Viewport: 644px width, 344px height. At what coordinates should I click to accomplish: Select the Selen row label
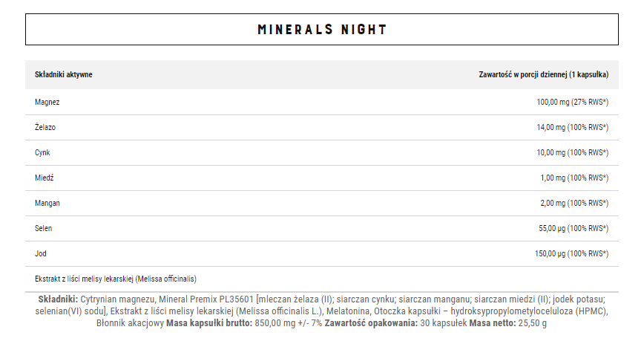pyautogui.click(x=44, y=228)
